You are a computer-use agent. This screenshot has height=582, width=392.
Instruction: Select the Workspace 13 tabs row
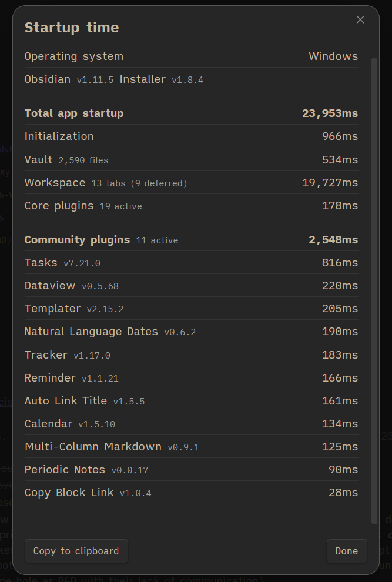tap(191, 183)
